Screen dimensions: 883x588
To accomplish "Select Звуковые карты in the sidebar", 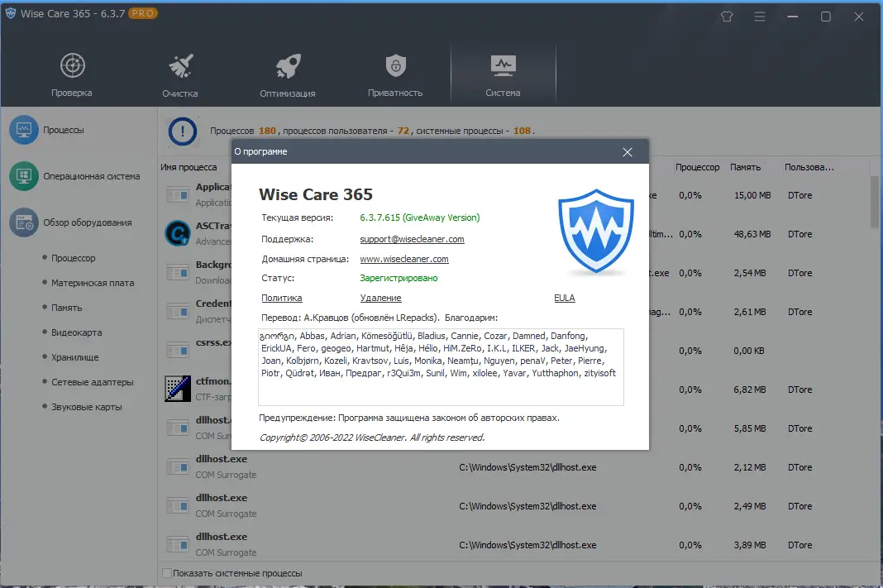I will click(x=86, y=407).
